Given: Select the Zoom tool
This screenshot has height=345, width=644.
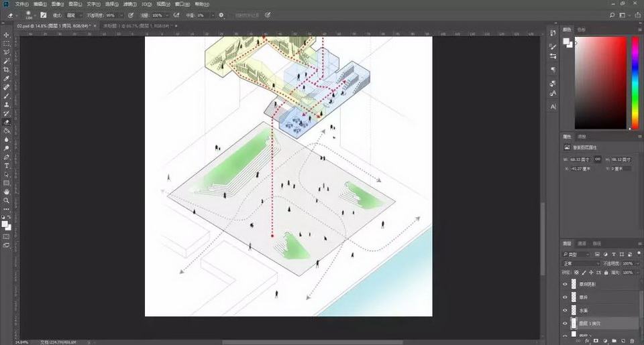Looking at the screenshot, I should 7,200.
